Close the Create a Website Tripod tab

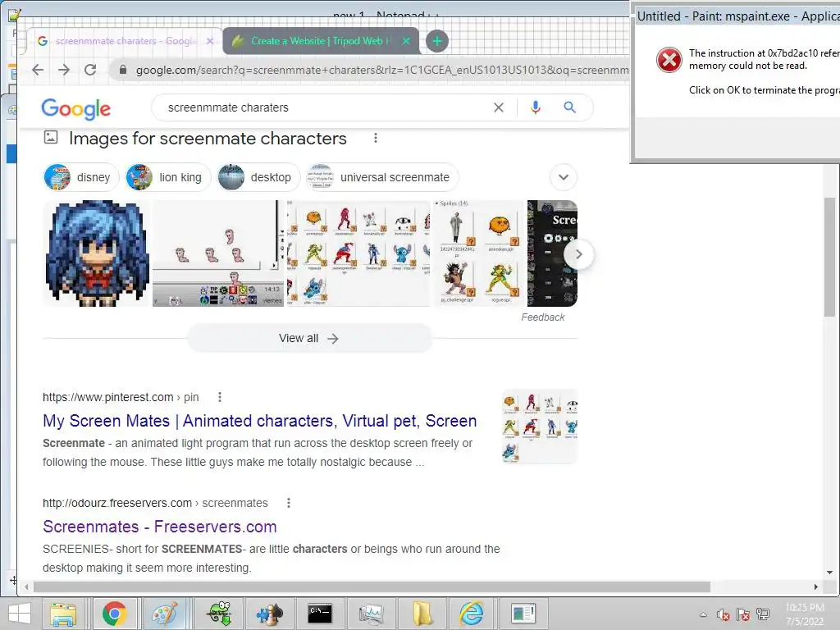pos(406,41)
